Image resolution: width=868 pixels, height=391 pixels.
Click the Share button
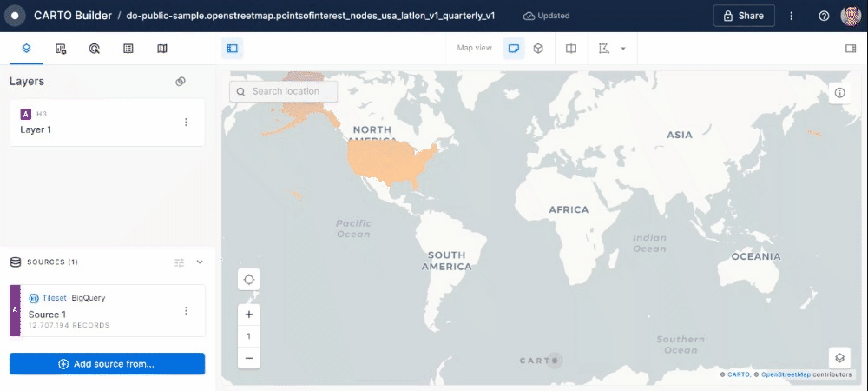pos(744,16)
